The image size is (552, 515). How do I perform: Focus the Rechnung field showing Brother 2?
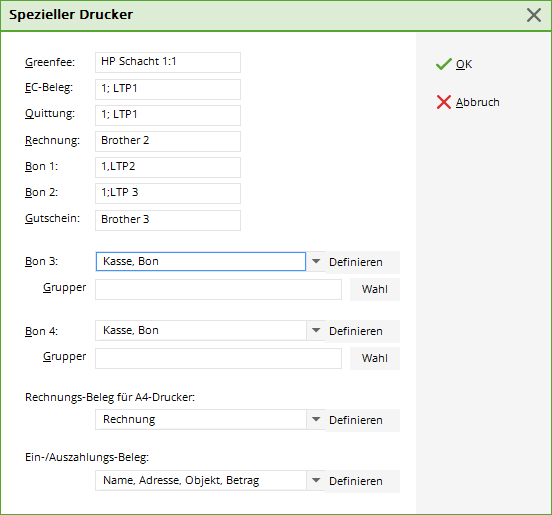168,141
